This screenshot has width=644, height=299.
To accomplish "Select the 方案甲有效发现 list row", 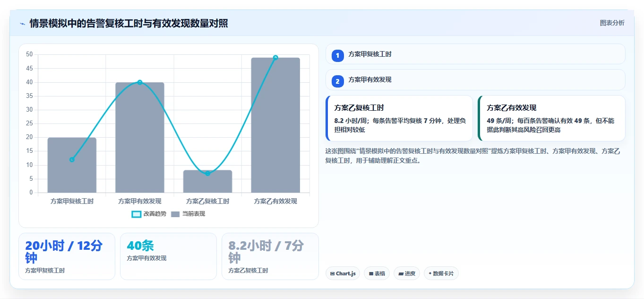I will tap(475, 79).
